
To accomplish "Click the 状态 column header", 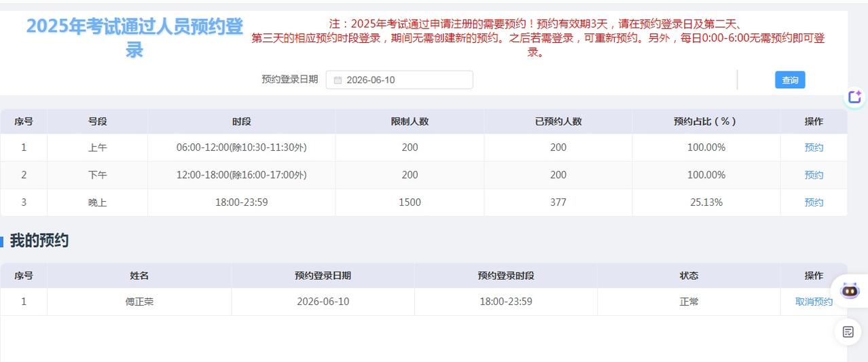I will point(689,276).
